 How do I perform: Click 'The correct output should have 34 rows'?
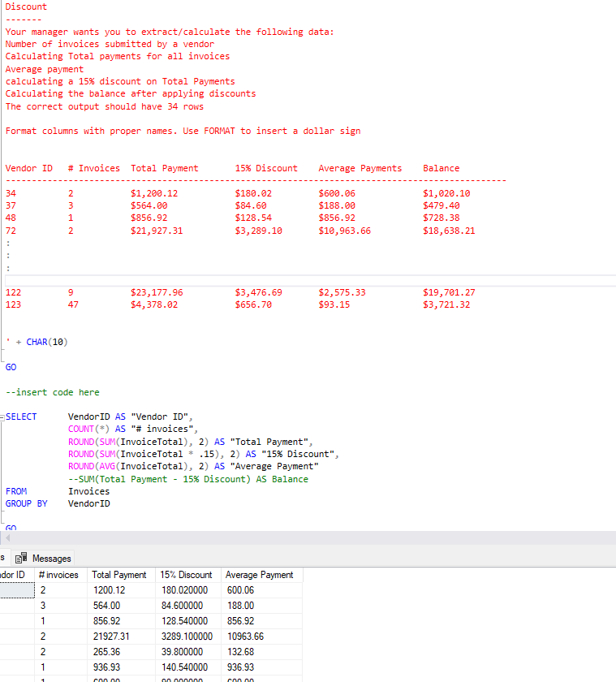[x=105, y=106]
